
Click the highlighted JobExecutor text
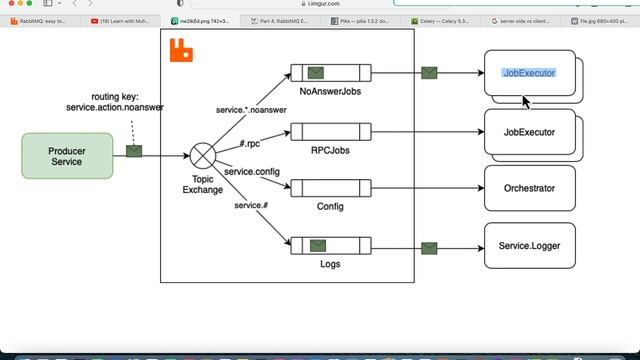[529, 73]
